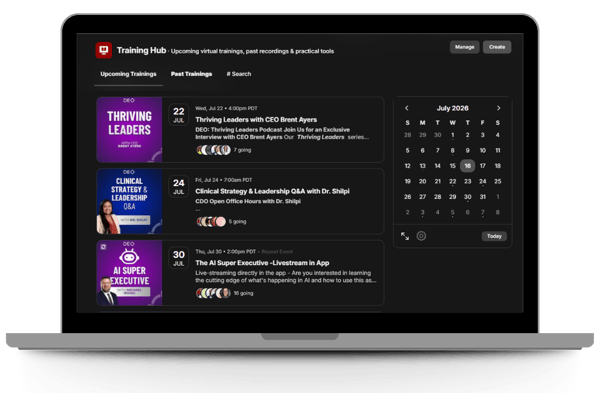600x393 pixels.
Task: Select July 5 in the calendar
Action: [x=408, y=150]
